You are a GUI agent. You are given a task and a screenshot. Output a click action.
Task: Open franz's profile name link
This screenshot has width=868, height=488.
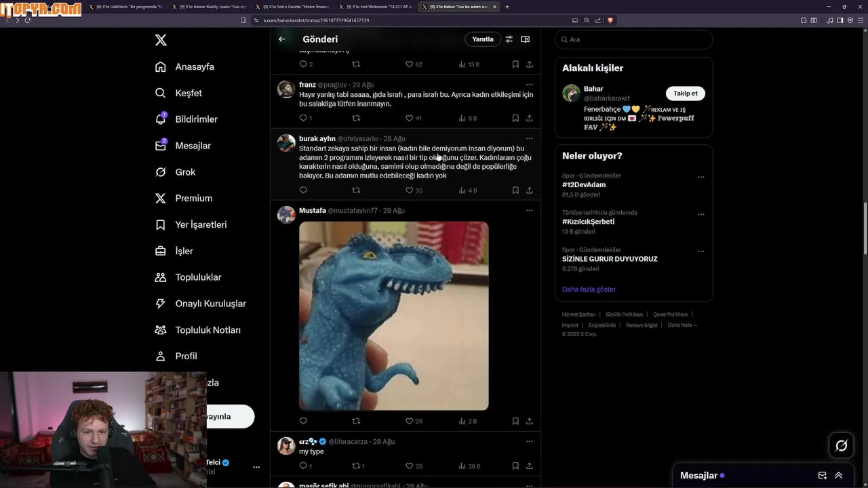tap(307, 85)
